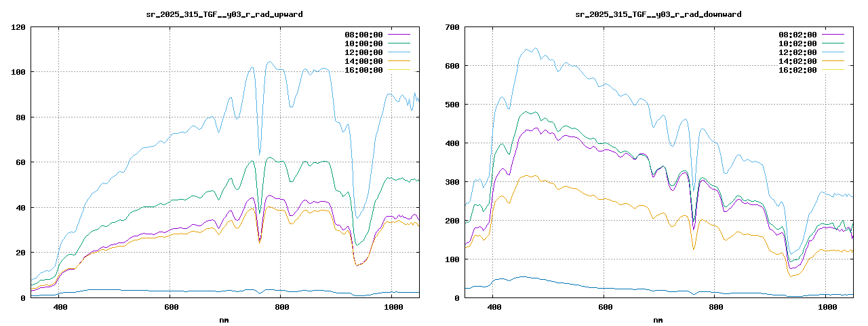Click yellow line sample beside 16:00:00 legend entry
This screenshot has width=868, height=326.
(x=399, y=69)
